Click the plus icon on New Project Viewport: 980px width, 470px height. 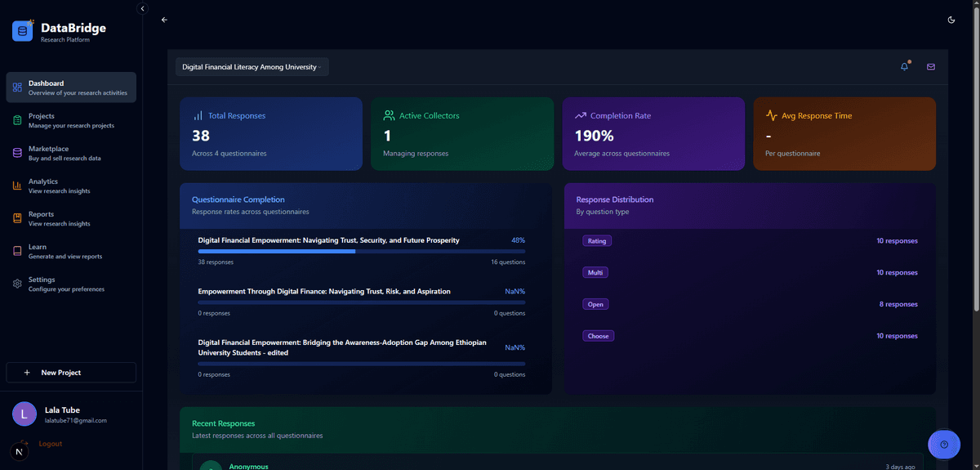(x=27, y=373)
